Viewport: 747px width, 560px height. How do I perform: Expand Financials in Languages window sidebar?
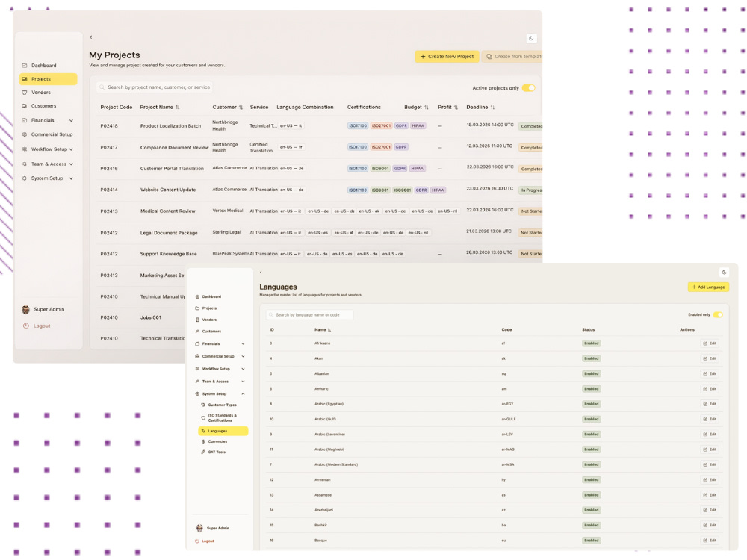pyautogui.click(x=243, y=343)
